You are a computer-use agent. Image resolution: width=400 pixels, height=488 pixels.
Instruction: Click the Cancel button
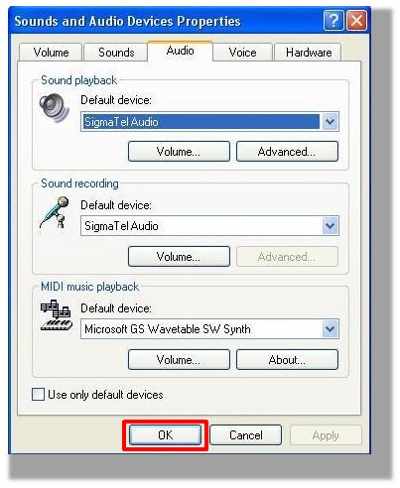(246, 435)
